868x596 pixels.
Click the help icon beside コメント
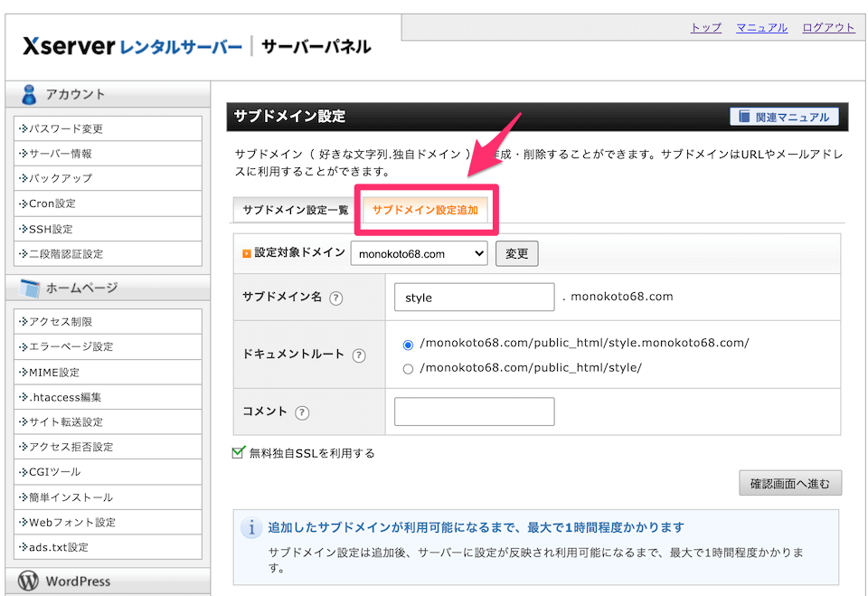click(x=302, y=412)
